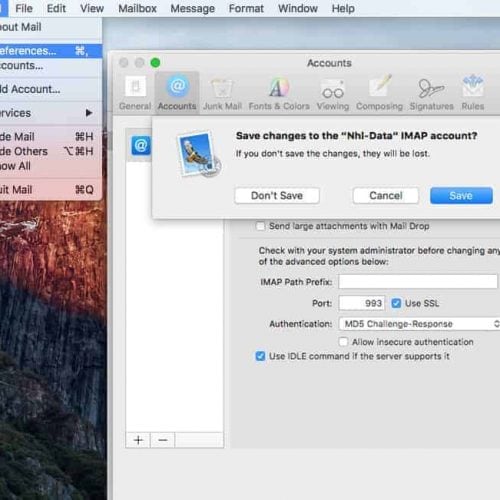The image size is (500, 500).
Task: Open the Mailbox menu
Action: click(137, 8)
